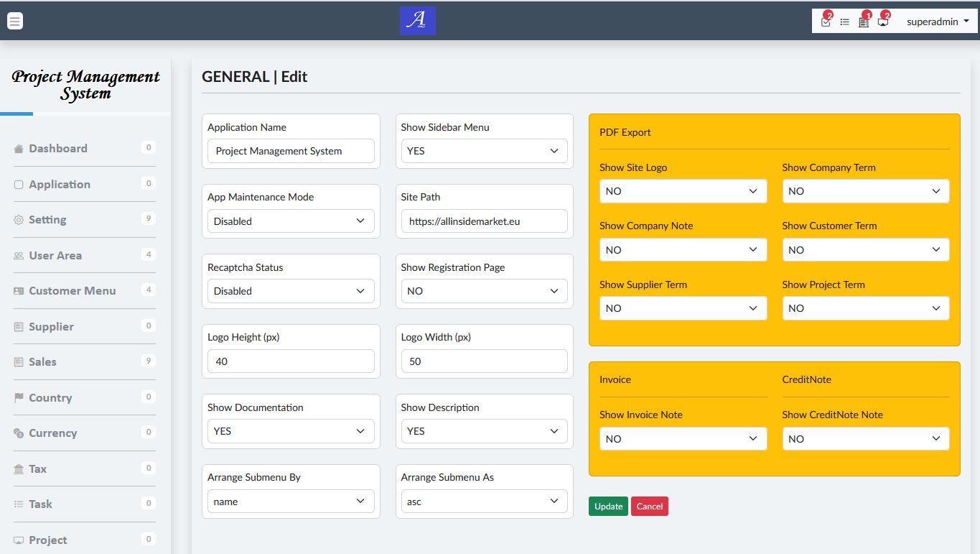Click the Customer Menu card icon
Viewport: 980px width, 554px height.
[x=19, y=291]
